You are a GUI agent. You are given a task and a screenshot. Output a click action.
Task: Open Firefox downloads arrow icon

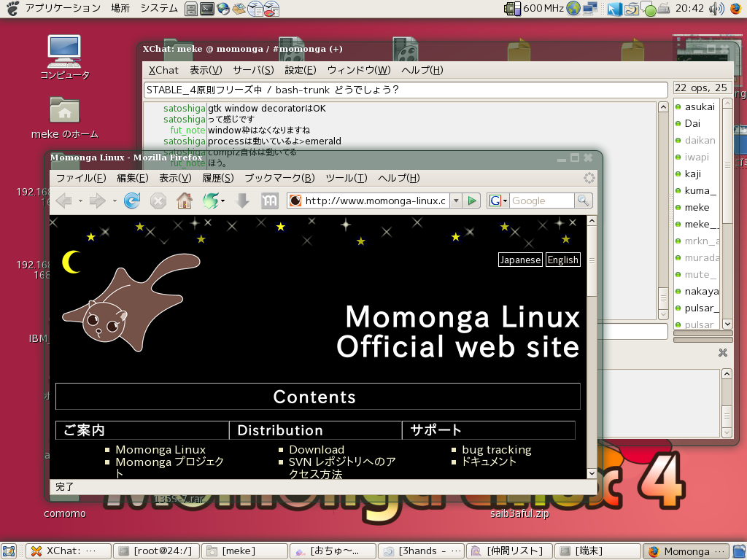[x=242, y=201]
